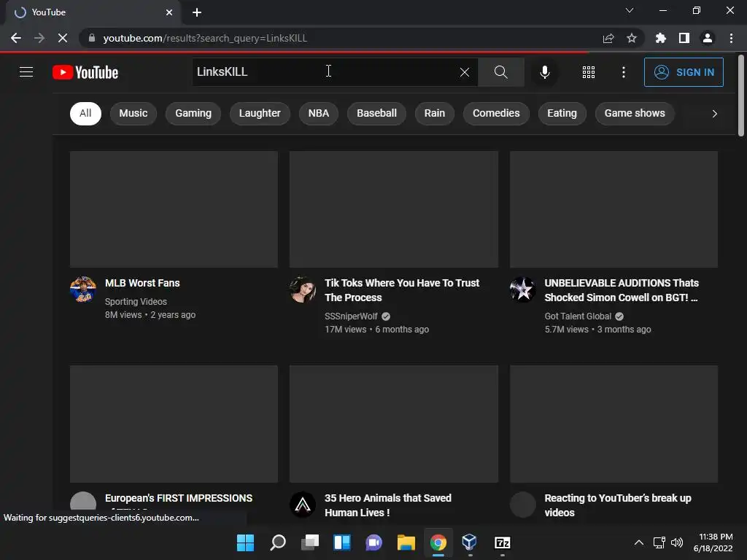Viewport: 747px width, 560px height.
Task: Click the address bar URL
Action: [x=205, y=38]
